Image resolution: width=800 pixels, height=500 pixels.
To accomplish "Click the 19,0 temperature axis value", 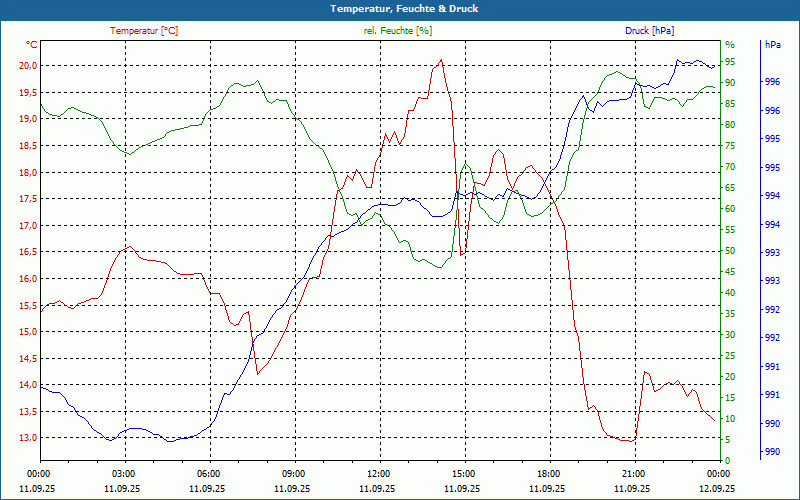I will pyautogui.click(x=29, y=119).
